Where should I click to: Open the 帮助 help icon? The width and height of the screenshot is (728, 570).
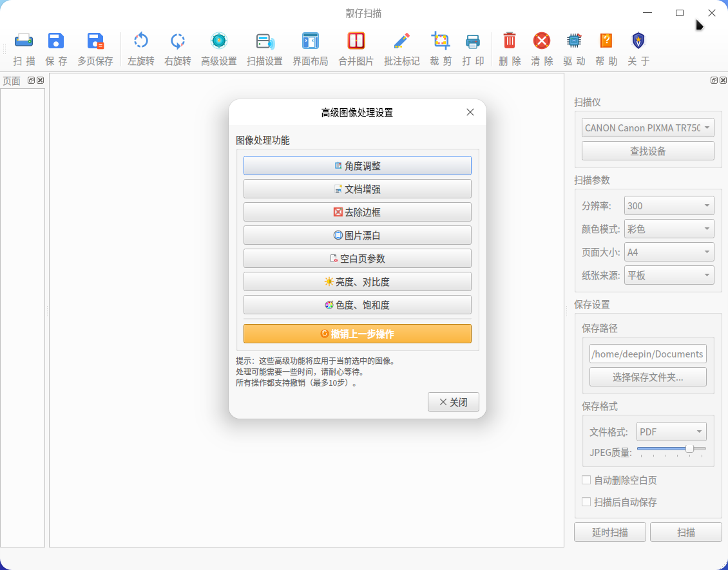click(x=606, y=41)
